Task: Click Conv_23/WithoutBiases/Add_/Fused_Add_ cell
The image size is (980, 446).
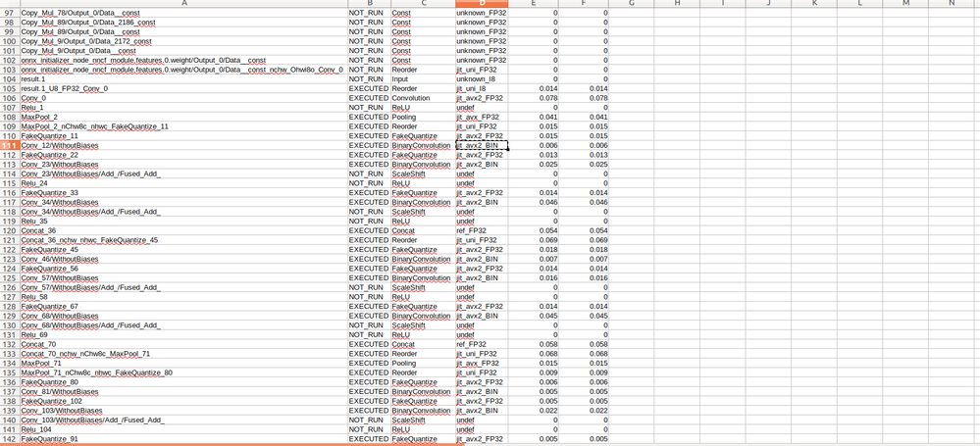Action: click(183, 173)
